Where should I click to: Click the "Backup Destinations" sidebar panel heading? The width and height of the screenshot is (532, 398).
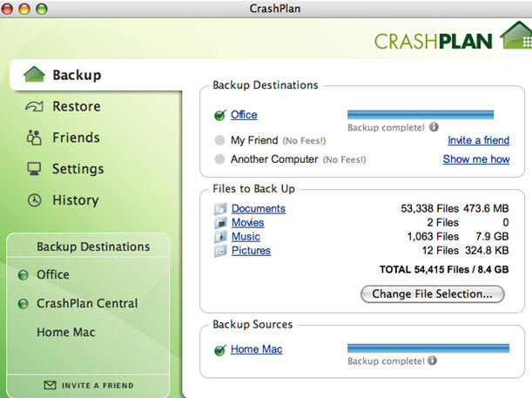pos(93,246)
